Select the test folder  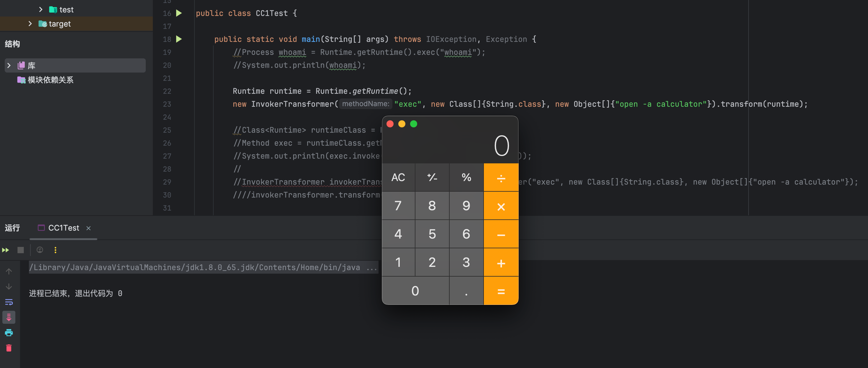click(x=61, y=10)
